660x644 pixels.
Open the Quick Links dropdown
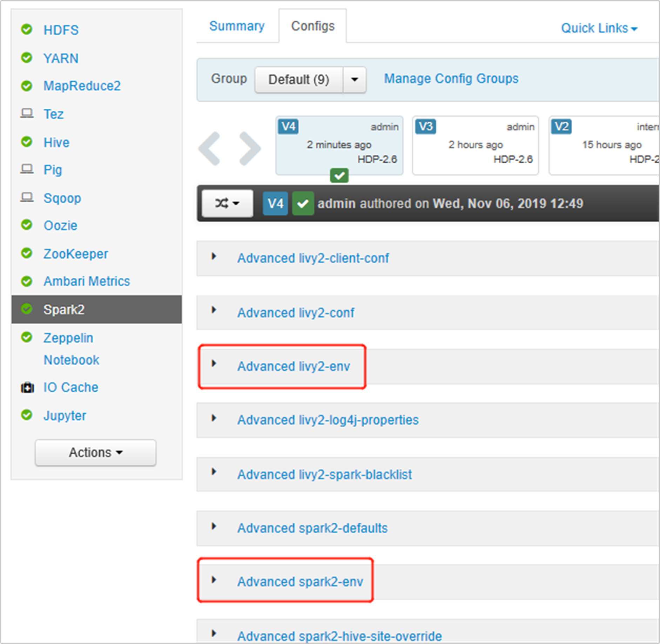[599, 28]
